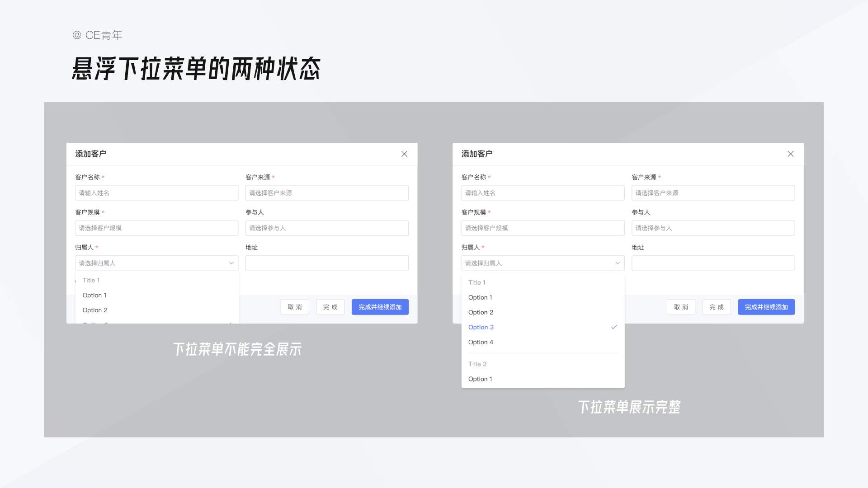Image resolution: width=868 pixels, height=488 pixels.
Task: Close the right 添加客户 dialog
Action: pos(790,154)
